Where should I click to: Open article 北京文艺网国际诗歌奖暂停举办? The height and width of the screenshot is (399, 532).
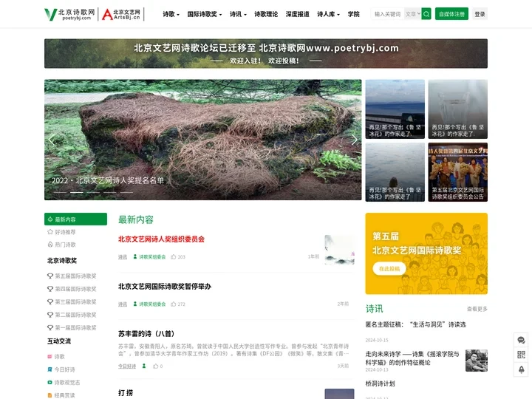[165, 287]
